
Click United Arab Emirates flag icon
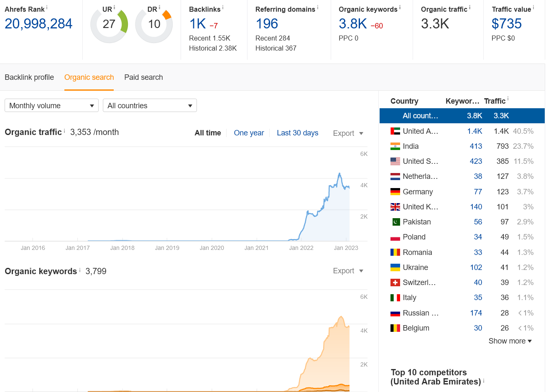tap(395, 131)
